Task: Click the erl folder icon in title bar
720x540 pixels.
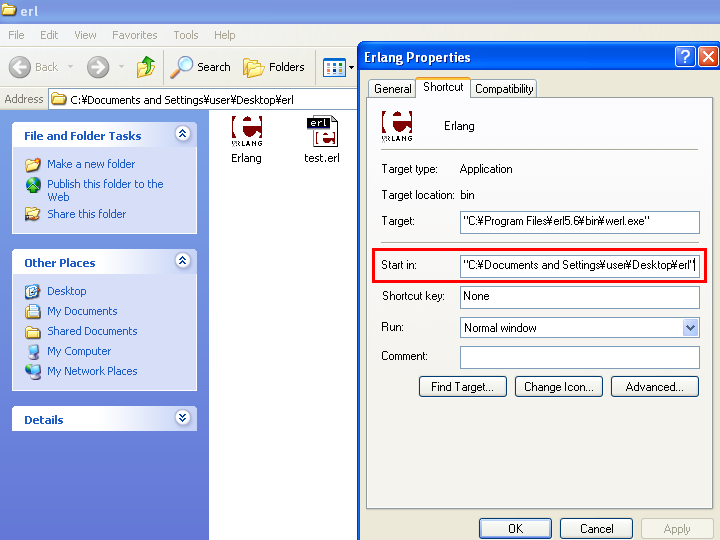Action: 9,10
